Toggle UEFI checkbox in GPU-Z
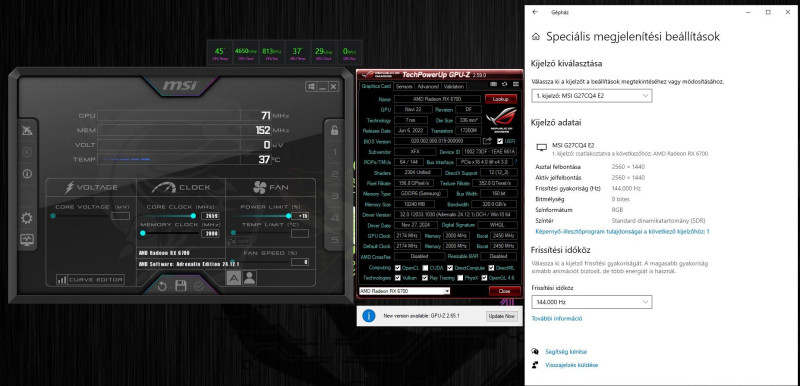800x386 pixels. [500, 141]
